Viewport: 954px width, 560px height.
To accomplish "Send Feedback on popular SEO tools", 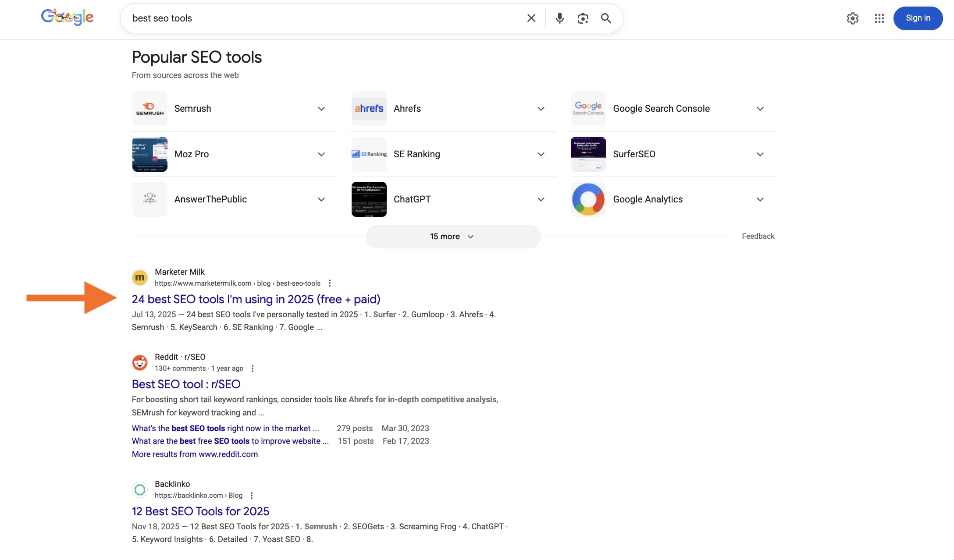I will [x=758, y=236].
